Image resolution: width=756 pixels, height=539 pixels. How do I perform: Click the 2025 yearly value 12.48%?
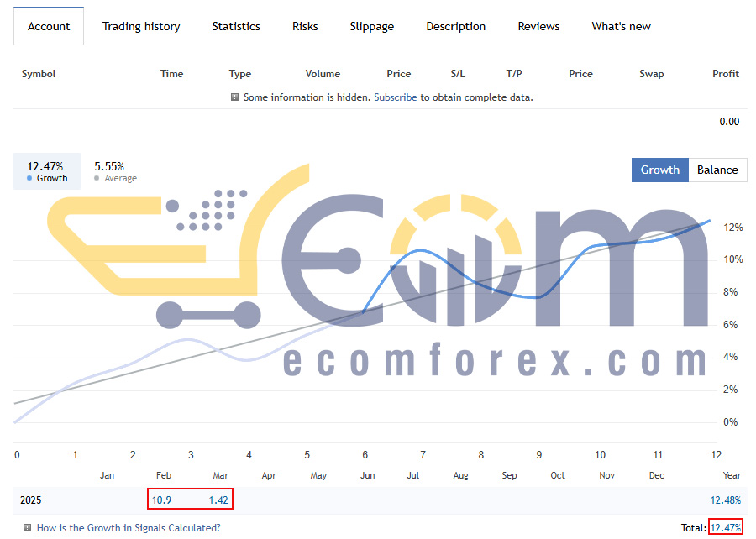point(726,500)
